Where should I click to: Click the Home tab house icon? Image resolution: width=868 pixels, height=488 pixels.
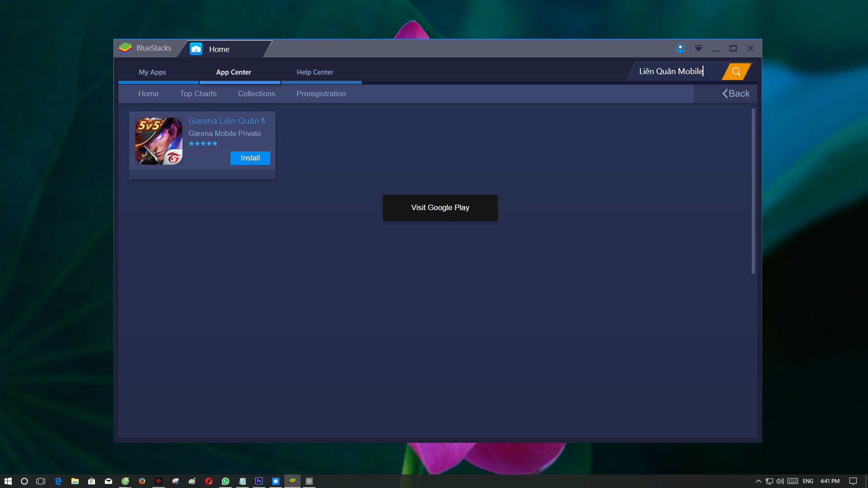point(196,49)
